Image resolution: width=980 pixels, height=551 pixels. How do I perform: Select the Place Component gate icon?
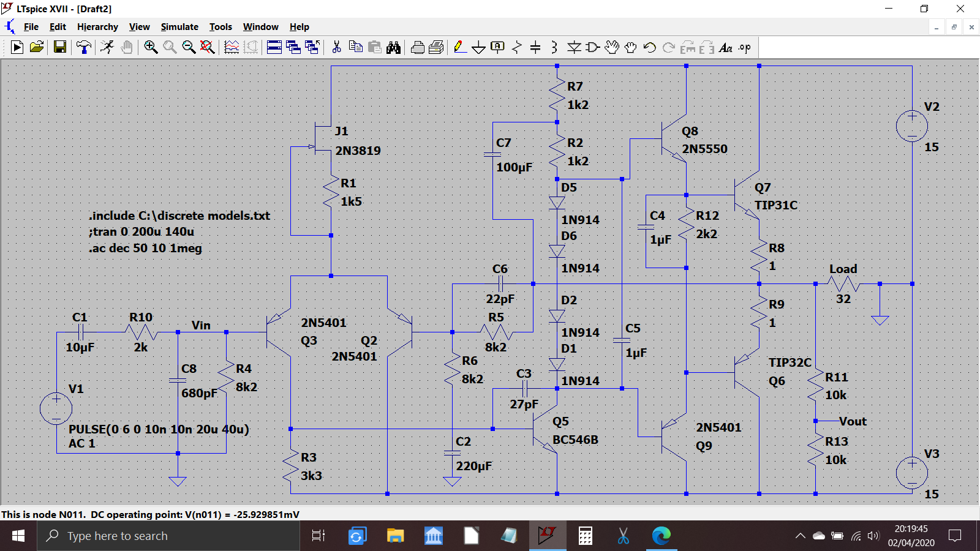pyautogui.click(x=592, y=47)
